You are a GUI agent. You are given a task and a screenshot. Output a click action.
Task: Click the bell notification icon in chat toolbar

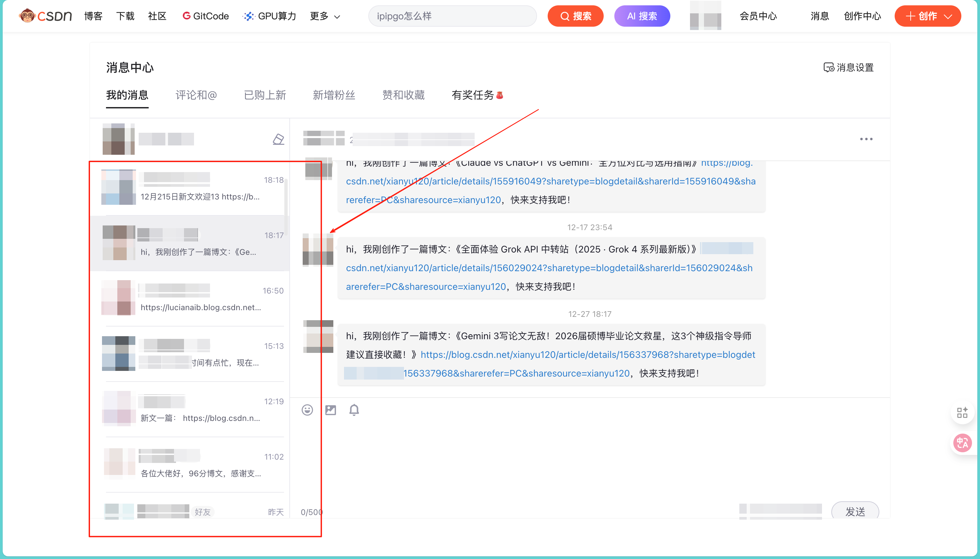point(354,410)
